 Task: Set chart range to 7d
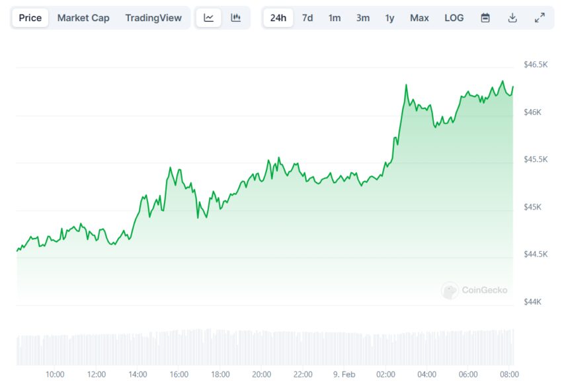pyautogui.click(x=307, y=18)
